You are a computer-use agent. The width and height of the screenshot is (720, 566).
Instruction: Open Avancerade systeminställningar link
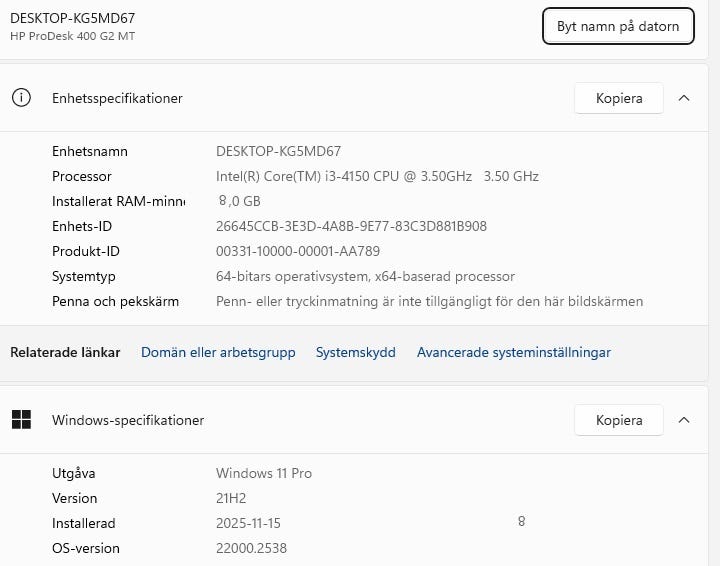[513, 352]
